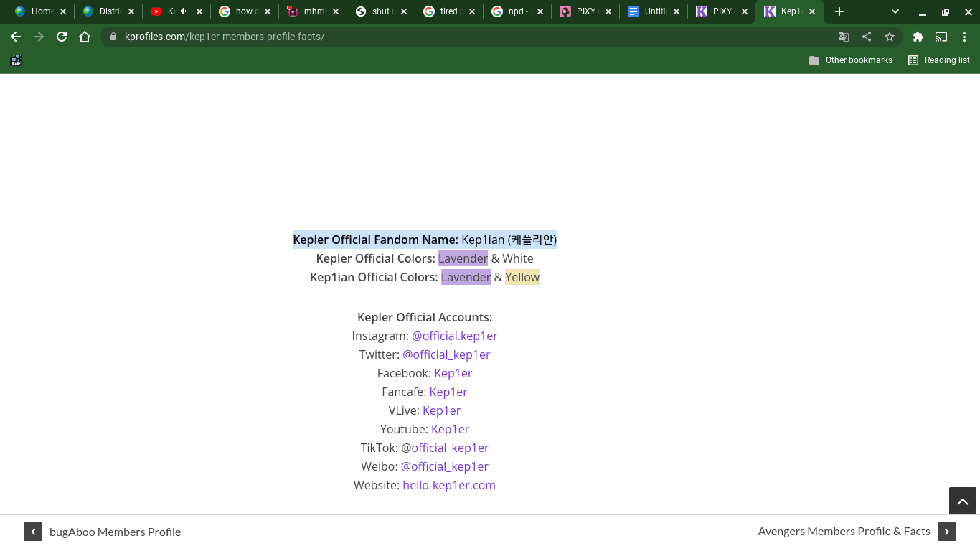Open the Facebook Kep1er link

pos(453,373)
